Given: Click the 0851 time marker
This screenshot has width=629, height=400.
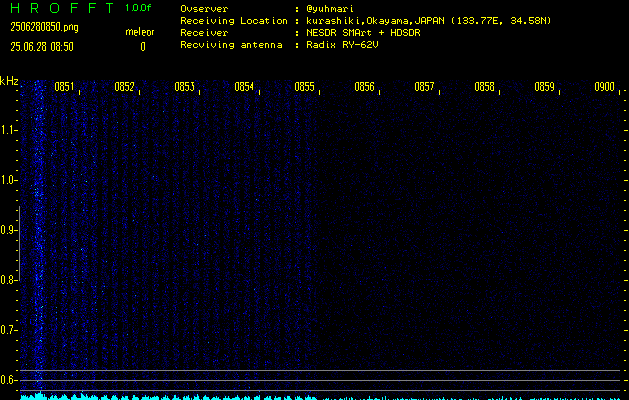Looking at the screenshot, I should click(64, 87).
